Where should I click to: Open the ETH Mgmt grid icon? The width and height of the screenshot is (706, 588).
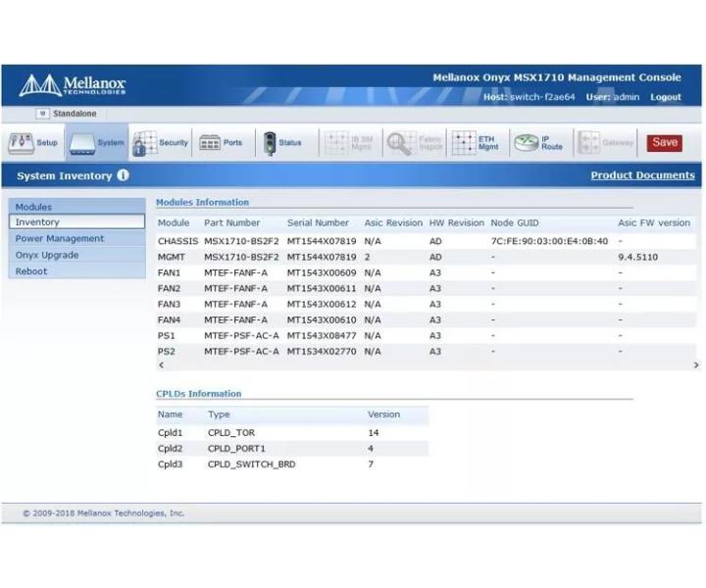(463, 143)
